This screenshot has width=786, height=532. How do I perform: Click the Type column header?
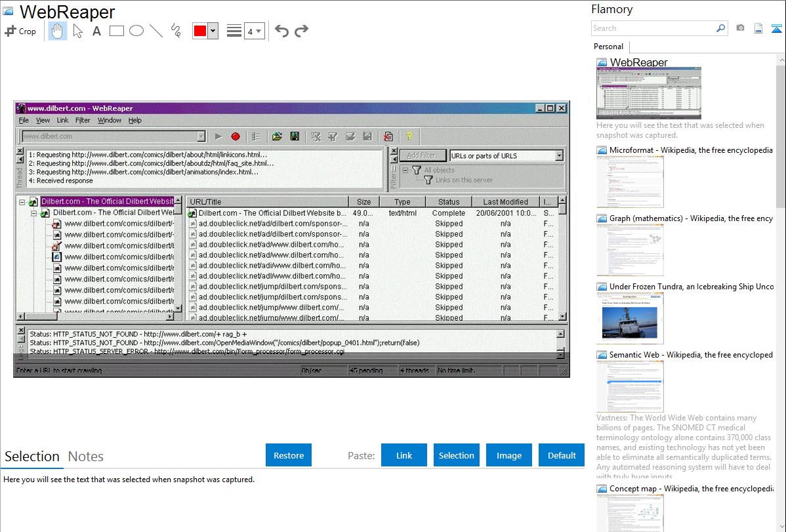pyautogui.click(x=402, y=202)
